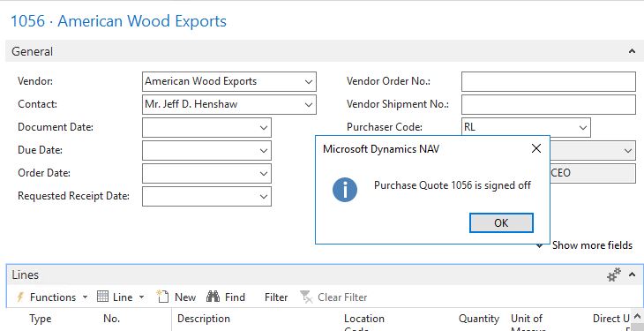Expand the Vendor dropdown
The height and width of the screenshot is (331, 644).
(309, 81)
